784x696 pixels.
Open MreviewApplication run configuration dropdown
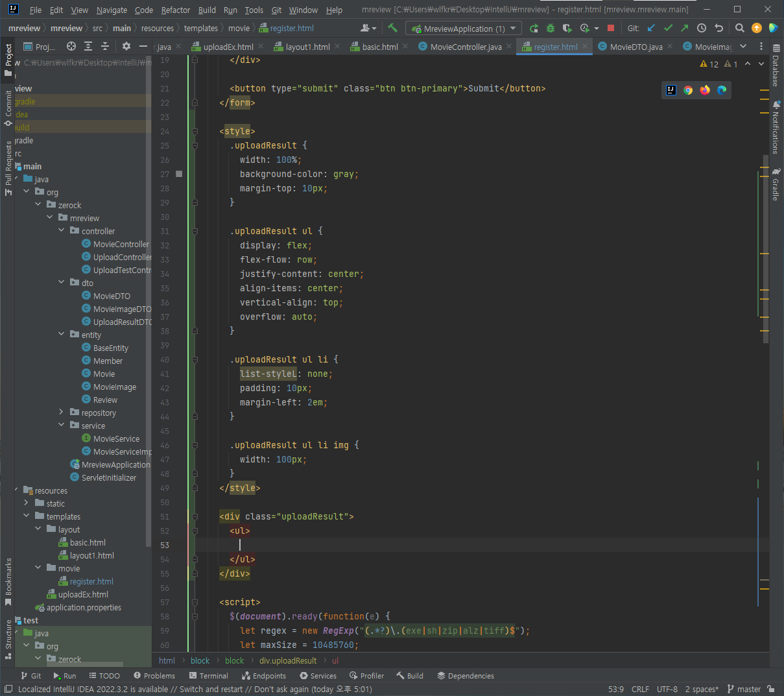(x=463, y=29)
